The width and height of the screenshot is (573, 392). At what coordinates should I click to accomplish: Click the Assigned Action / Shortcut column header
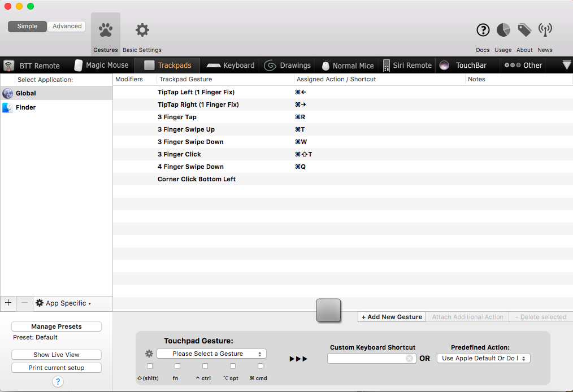tap(379, 79)
